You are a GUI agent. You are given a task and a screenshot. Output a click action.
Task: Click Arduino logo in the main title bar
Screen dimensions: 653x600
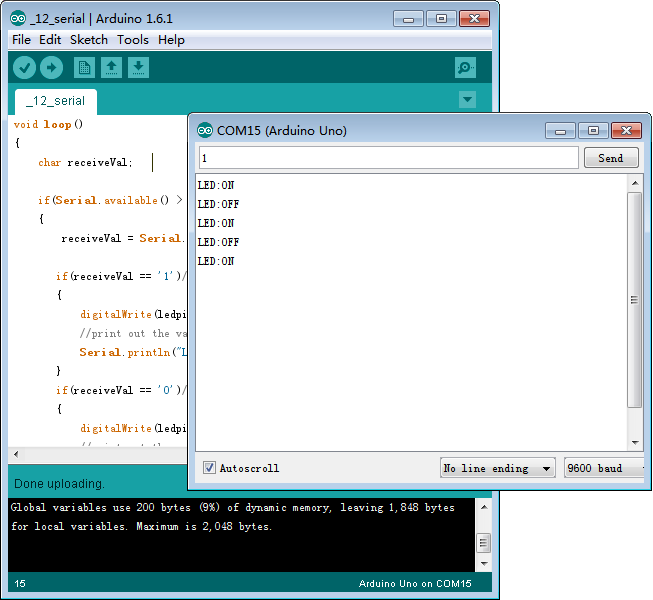(18, 18)
